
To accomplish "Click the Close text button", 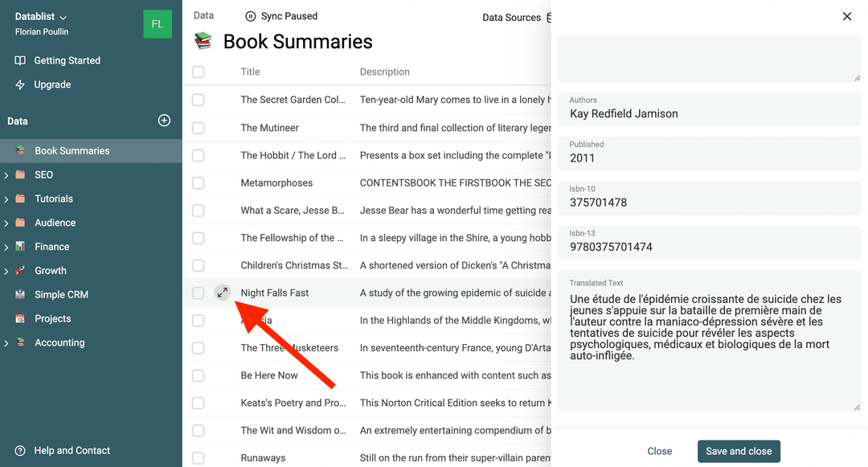I will 660,451.
